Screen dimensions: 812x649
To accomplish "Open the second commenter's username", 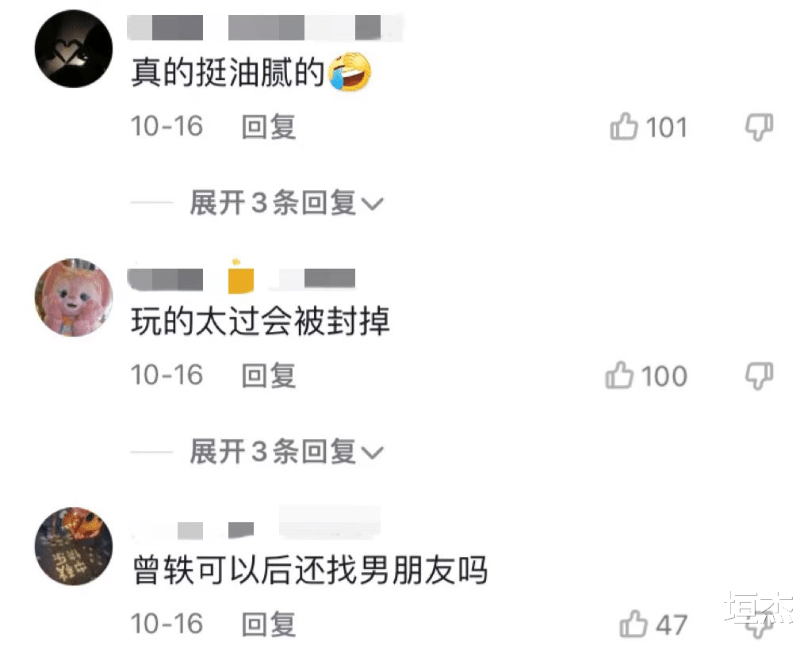I will pyautogui.click(x=241, y=279).
